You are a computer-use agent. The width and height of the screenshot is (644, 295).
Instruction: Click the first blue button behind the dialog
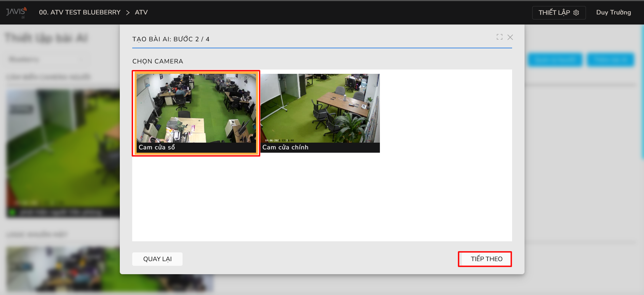(x=555, y=60)
